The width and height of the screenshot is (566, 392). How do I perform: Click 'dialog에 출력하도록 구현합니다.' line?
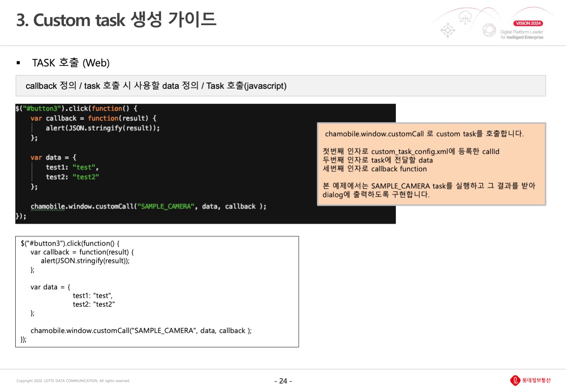[376, 194]
